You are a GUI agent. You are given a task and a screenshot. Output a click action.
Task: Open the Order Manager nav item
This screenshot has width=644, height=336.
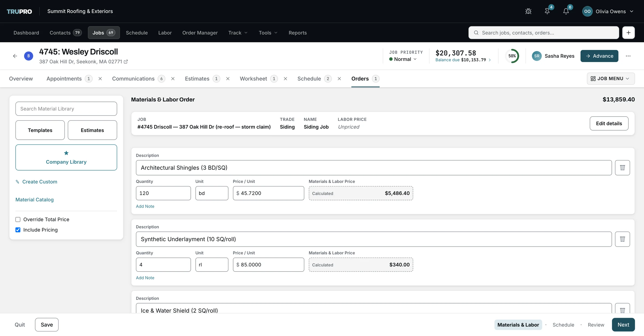[x=200, y=33]
